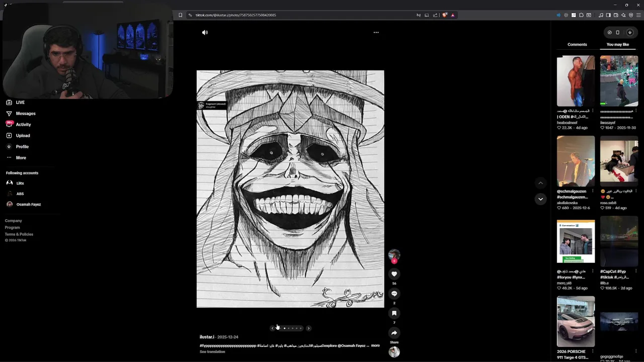Expand the Company footer section
This screenshot has width=644, height=362.
14,221
